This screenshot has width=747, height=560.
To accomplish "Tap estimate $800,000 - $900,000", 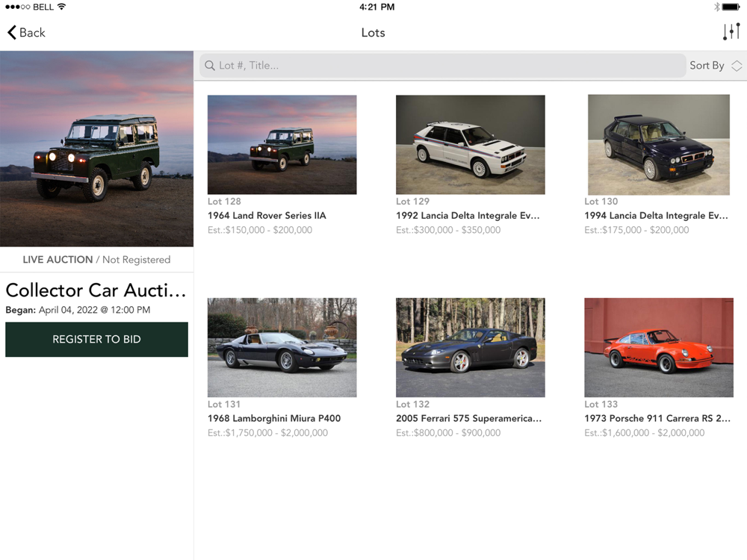I will [x=448, y=433].
